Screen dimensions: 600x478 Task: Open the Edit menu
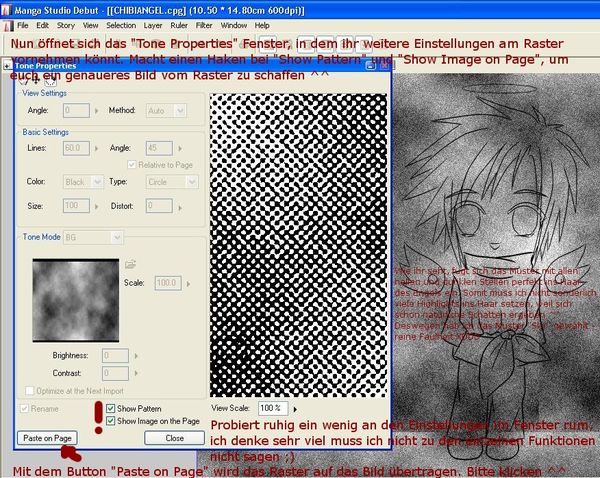(42, 25)
